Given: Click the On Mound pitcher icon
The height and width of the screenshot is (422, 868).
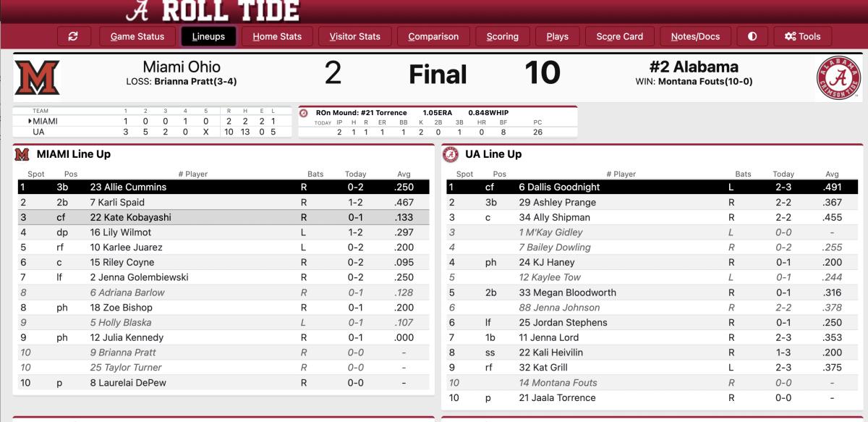Looking at the screenshot, I should tap(304, 113).
